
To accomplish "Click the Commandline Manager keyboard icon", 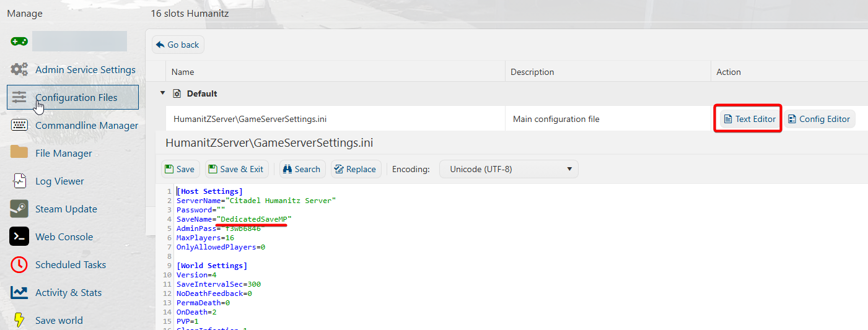I will 19,125.
